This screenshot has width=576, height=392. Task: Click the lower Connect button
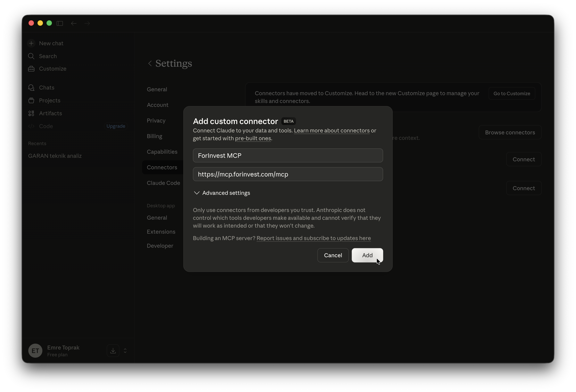[524, 188]
